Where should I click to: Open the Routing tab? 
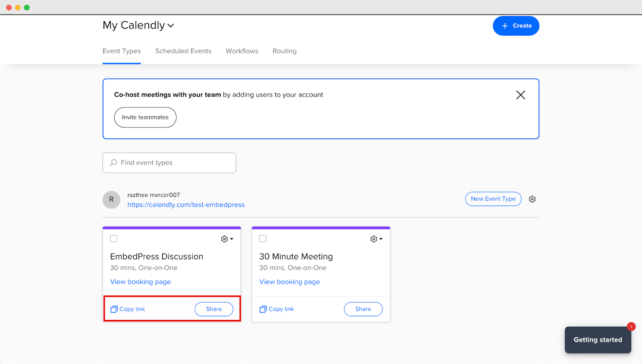[284, 51]
